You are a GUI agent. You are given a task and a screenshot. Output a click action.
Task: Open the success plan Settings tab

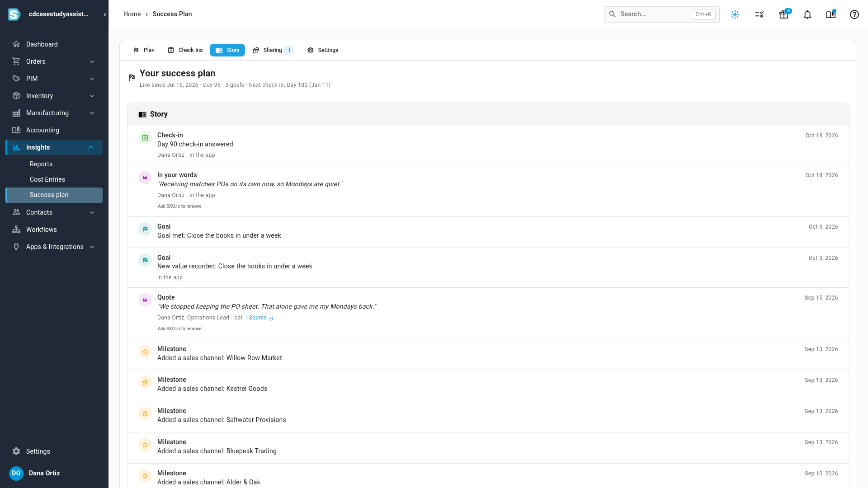click(x=323, y=50)
